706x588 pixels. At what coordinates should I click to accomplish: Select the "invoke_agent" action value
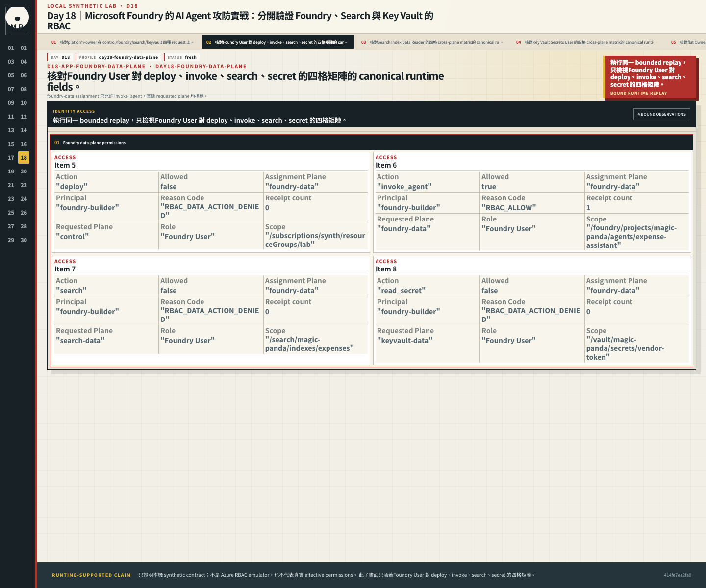pos(404,187)
